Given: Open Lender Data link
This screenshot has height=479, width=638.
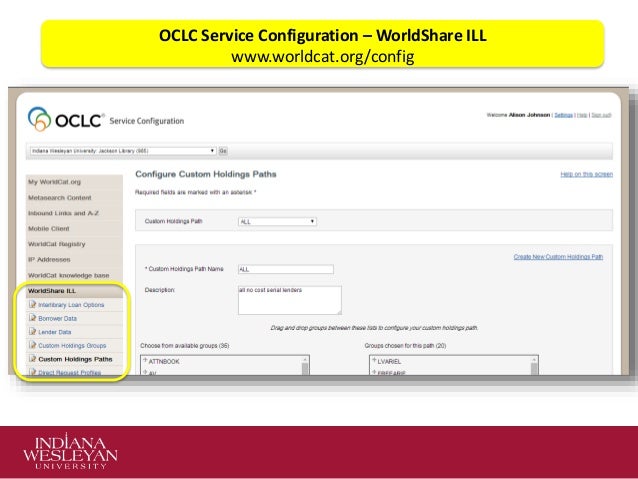Looking at the screenshot, I should tap(55, 332).
